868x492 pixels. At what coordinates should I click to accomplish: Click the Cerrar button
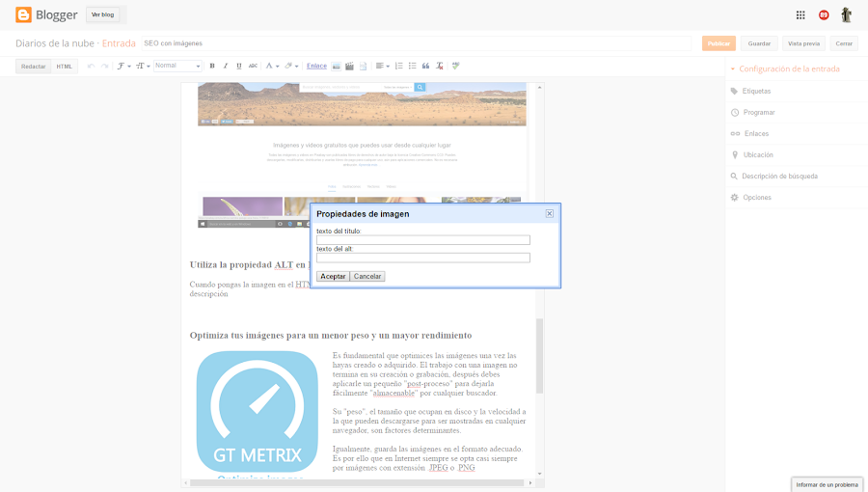point(844,43)
